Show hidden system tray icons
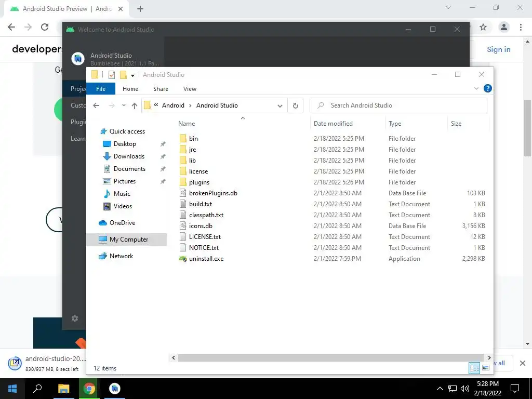532x399 pixels. [x=440, y=389]
